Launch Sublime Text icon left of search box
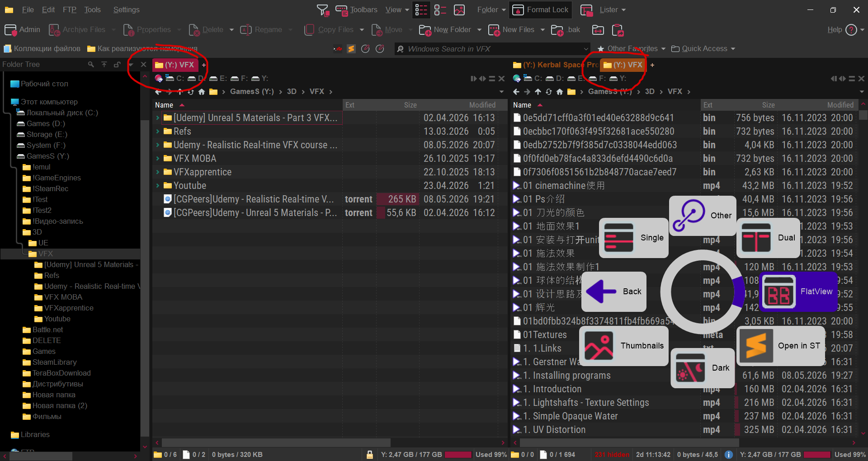This screenshot has width=868, height=461. tap(351, 49)
